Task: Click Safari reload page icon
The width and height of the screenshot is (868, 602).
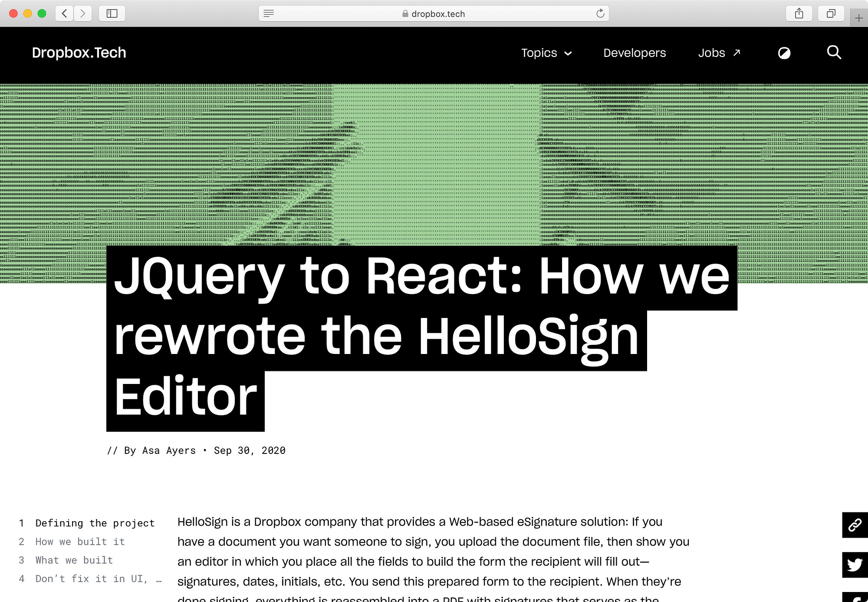Action: click(x=600, y=13)
